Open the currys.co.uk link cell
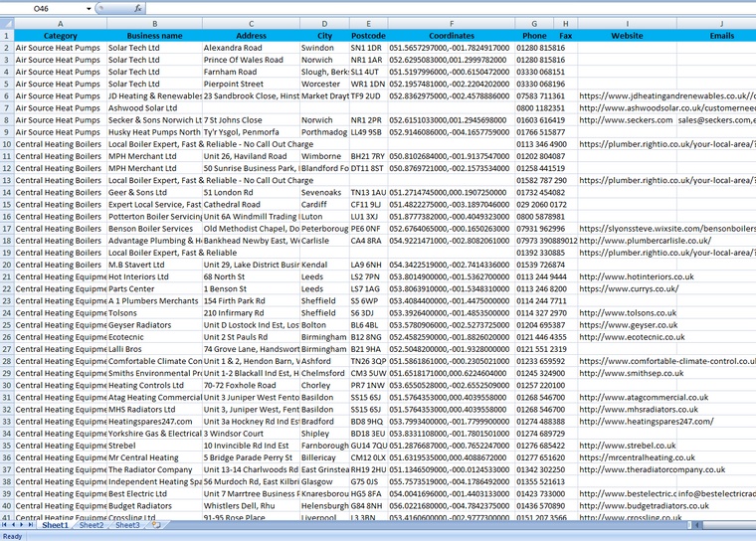The image size is (756, 541). (x=628, y=288)
